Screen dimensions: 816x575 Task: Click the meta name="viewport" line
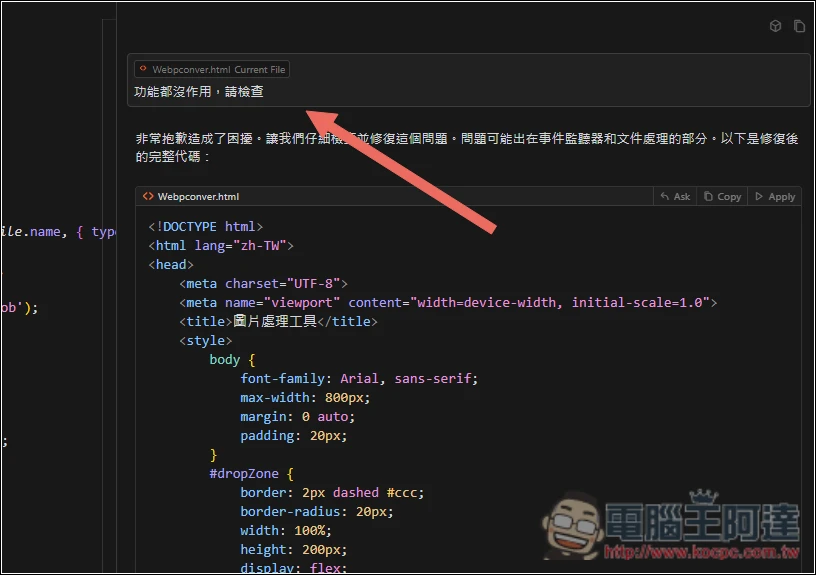coord(448,302)
